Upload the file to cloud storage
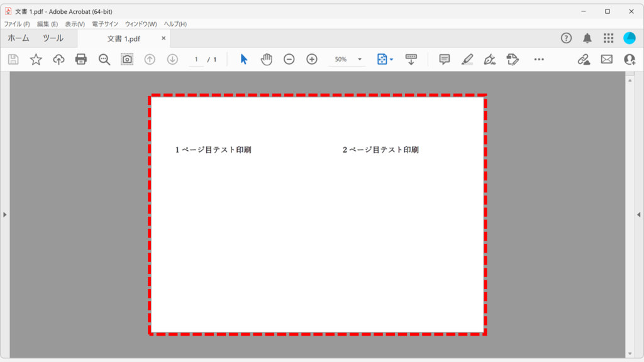This screenshot has width=644, height=362. 58,60
